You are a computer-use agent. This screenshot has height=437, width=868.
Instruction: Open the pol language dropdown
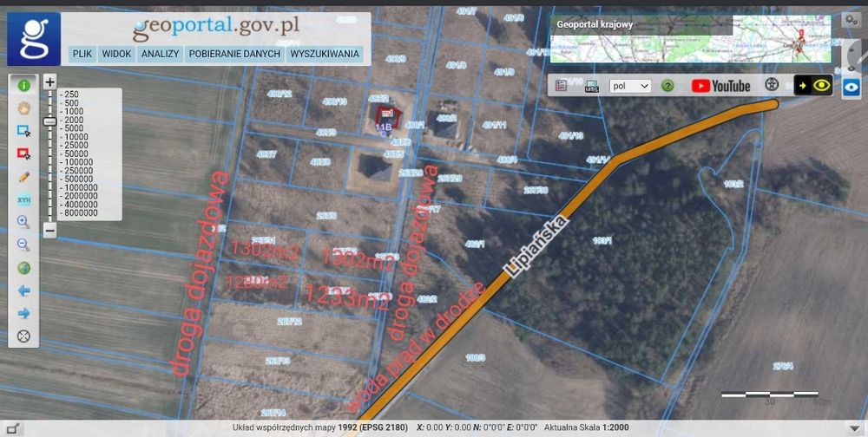tap(630, 86)
